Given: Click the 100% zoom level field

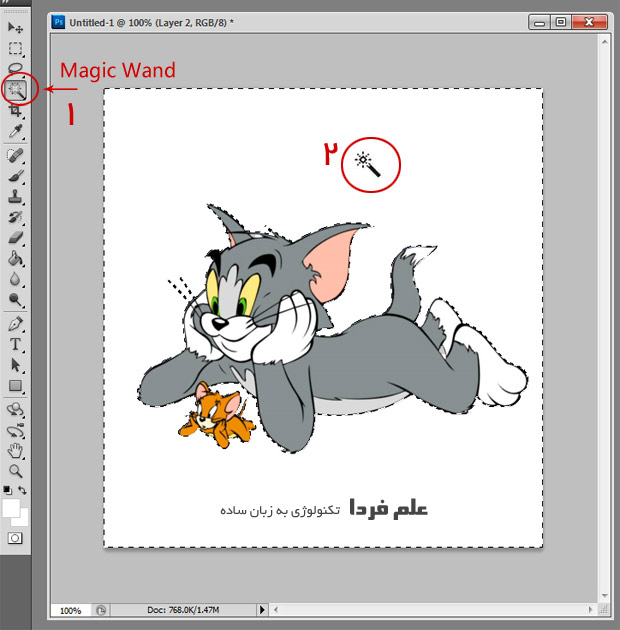Looking at the screenshot, I should 70,609.
